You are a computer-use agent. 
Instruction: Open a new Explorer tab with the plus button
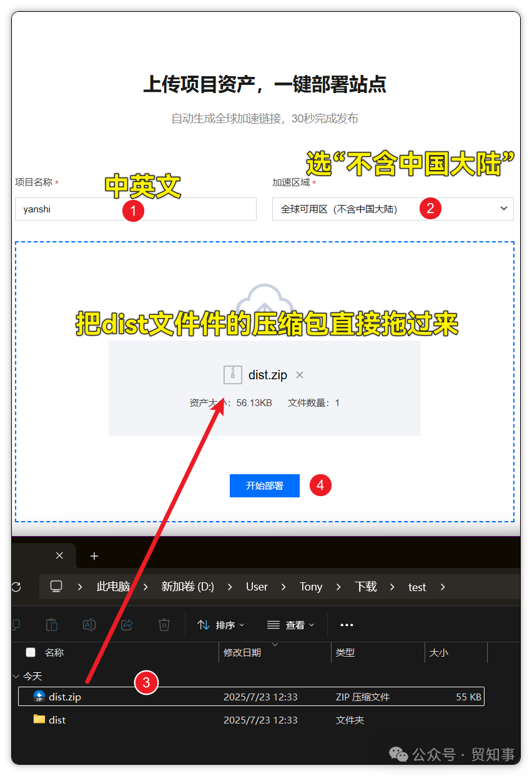click(94, 555)
